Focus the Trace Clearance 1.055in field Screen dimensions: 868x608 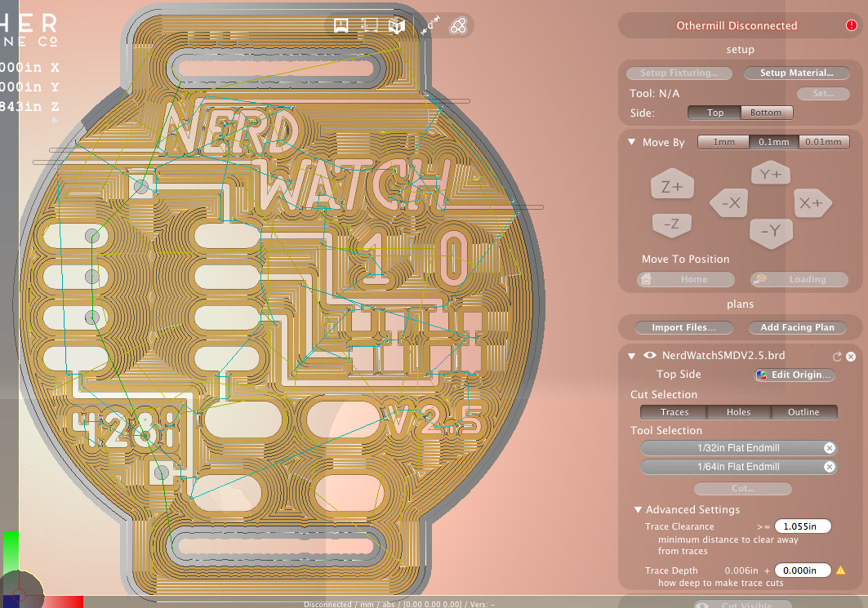click(803, 526)
